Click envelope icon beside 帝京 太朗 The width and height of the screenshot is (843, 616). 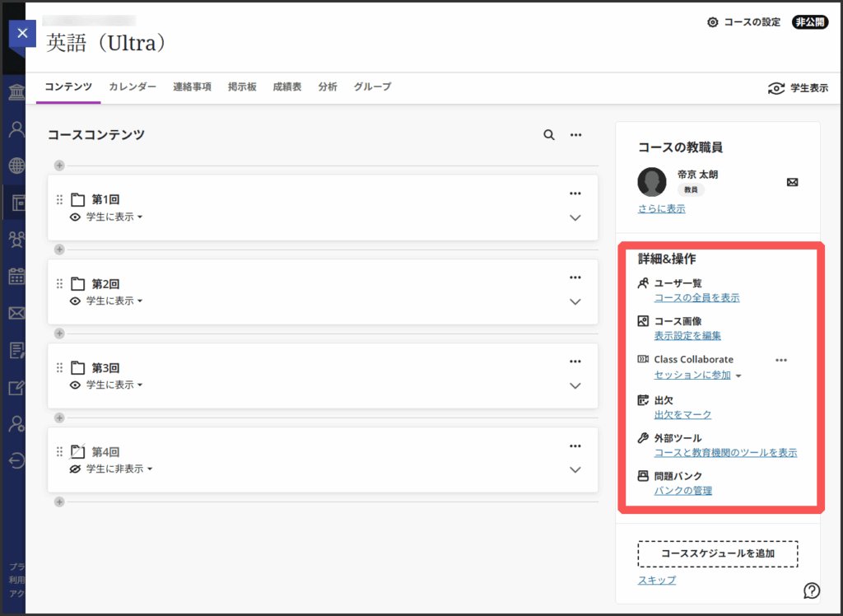(792, 182)
